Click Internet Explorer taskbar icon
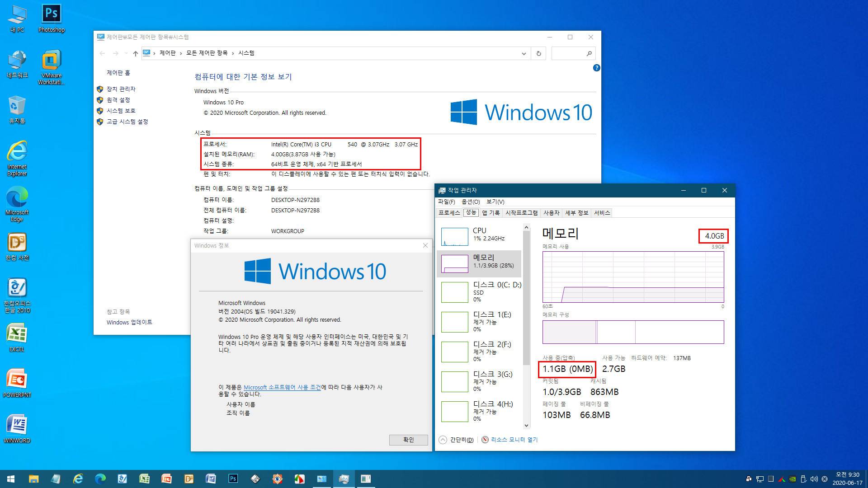The image size is (868, 488). pyautogui.click(x=78, y=479)
